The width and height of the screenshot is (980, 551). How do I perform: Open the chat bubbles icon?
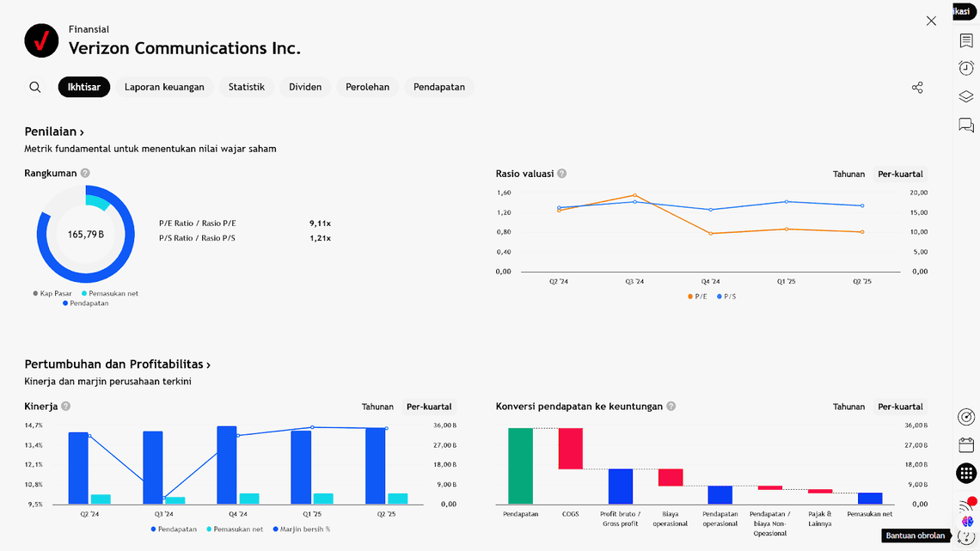tap(966, 126)
